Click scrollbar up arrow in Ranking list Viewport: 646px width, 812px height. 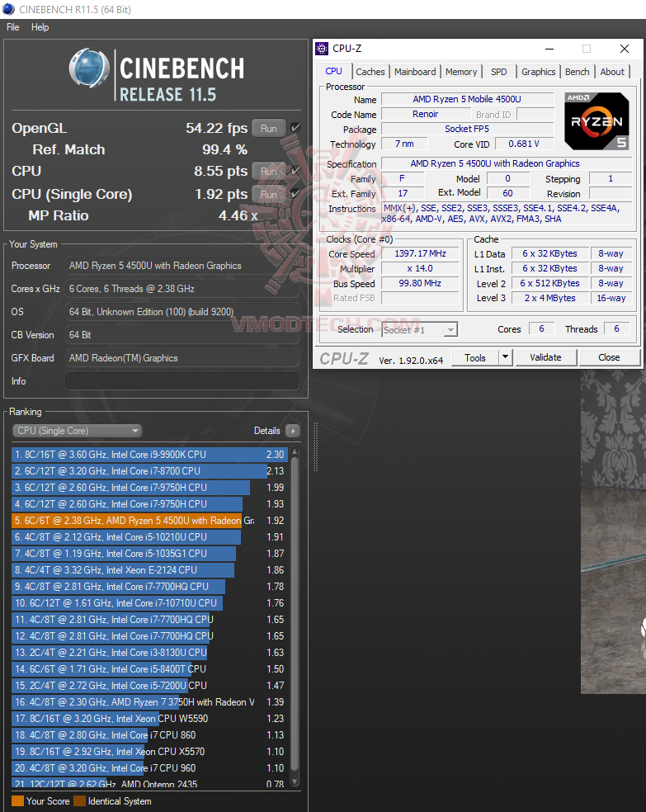pos(295,452)
